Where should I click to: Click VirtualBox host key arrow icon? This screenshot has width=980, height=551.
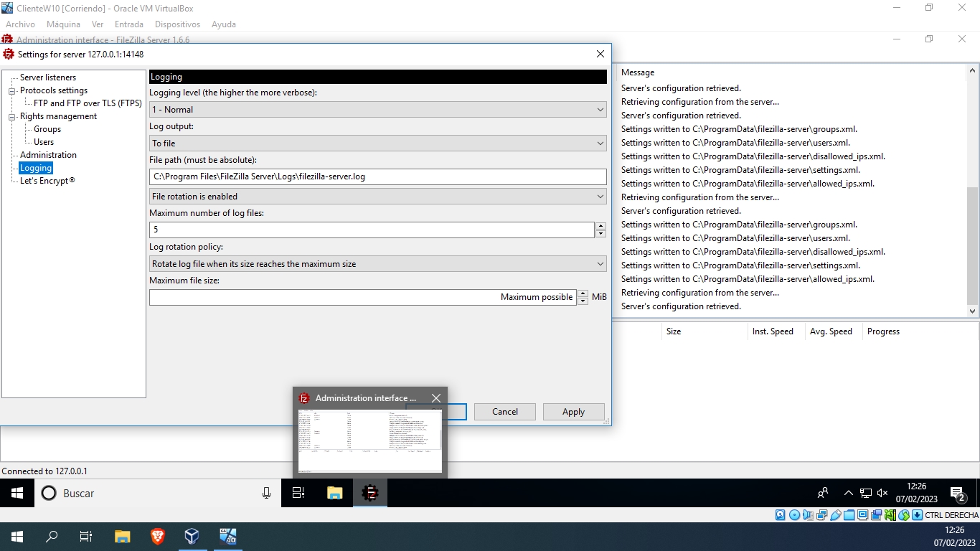(918, 515)
